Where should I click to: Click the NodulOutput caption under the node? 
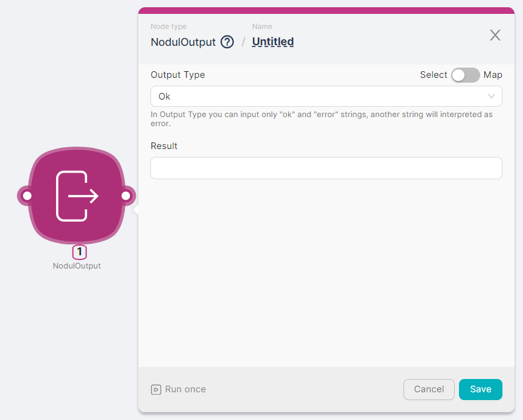(x=77, y=266)
